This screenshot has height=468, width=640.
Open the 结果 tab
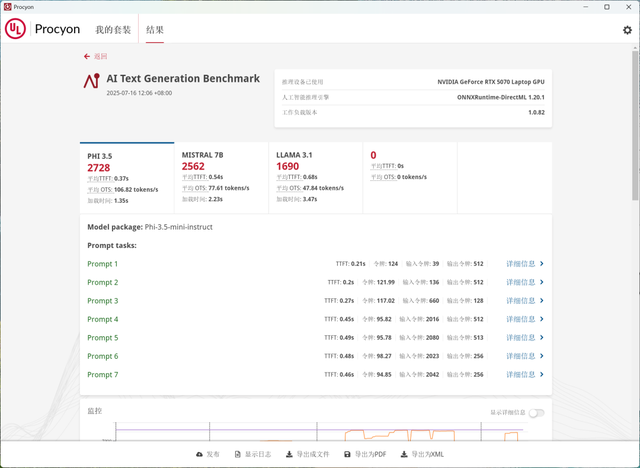[155, 30]
